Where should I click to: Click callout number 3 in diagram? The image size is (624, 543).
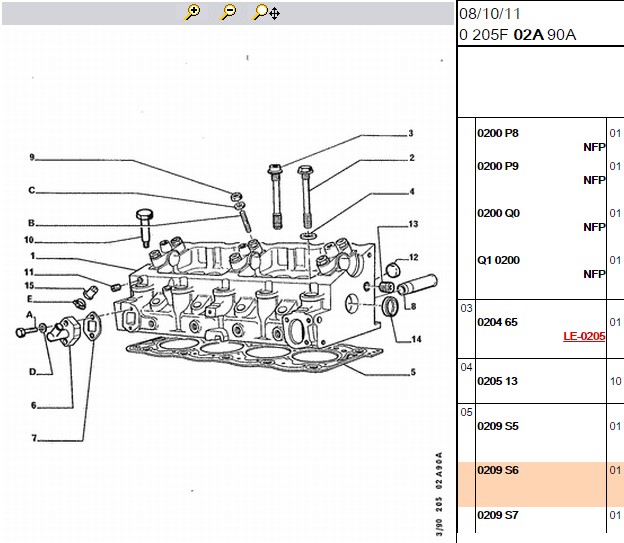(x=411, y=133)
